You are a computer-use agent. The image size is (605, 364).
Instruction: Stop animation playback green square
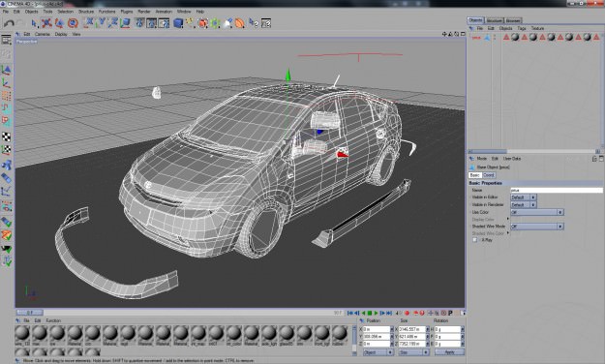[x=369, y=313]
